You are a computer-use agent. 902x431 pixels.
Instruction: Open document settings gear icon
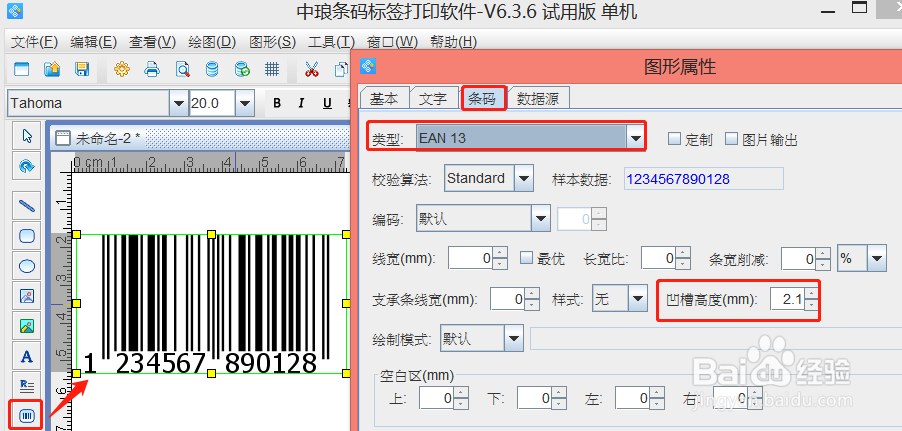click(121, 70)
